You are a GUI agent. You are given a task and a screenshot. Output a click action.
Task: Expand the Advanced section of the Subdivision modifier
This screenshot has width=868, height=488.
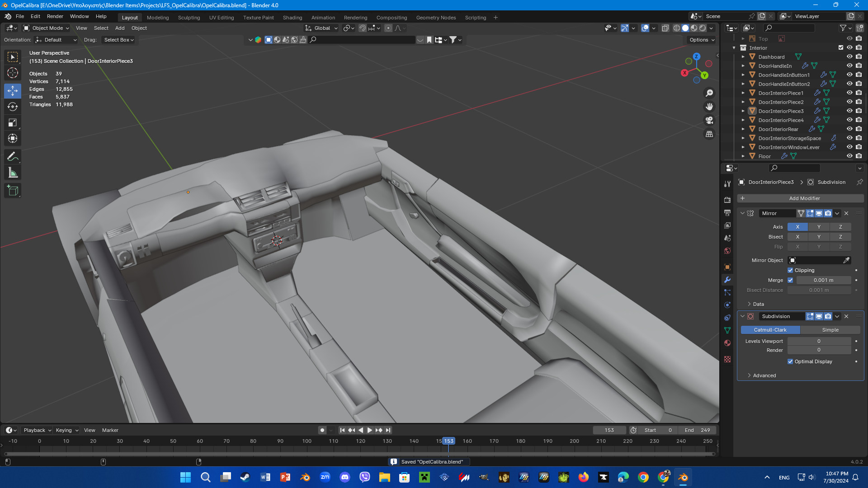click(764, 375)
